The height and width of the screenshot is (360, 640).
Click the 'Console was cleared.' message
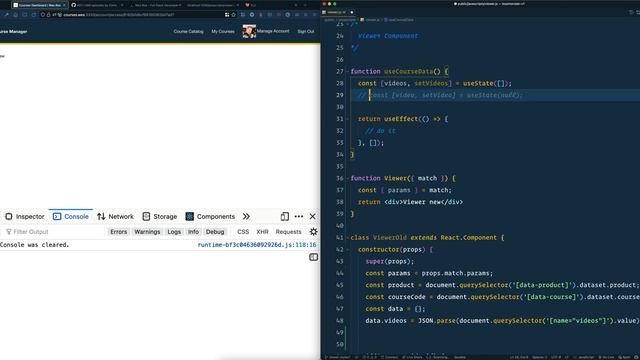point(35,245)
